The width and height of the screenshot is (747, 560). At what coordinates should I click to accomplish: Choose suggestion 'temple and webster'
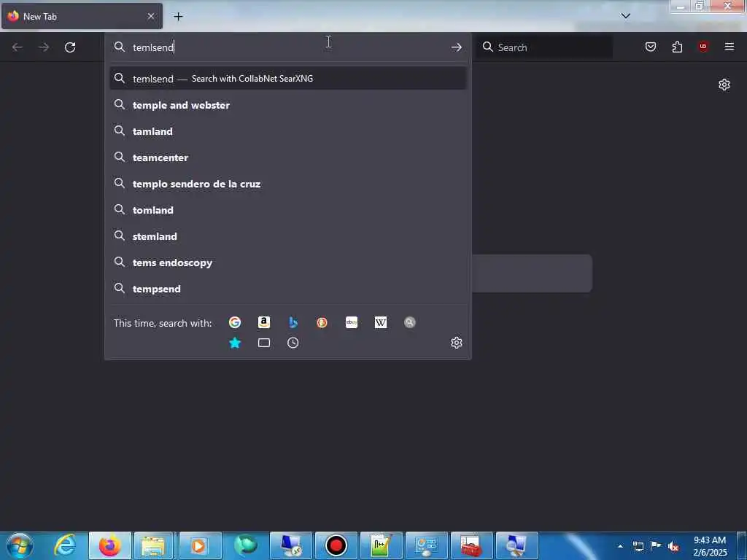tap(287, 105)
